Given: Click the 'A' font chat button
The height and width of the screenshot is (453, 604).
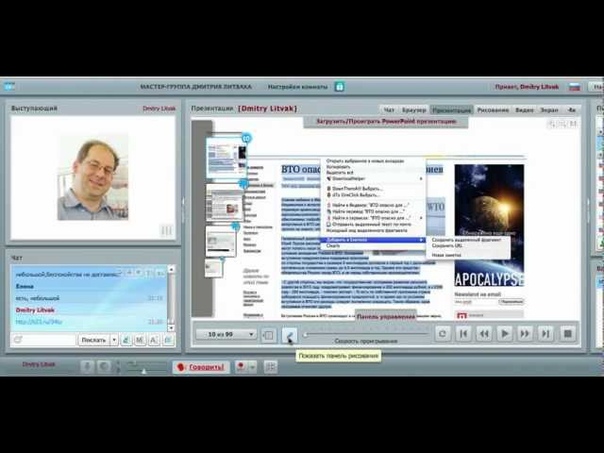Looking at the screenshot, I should (154, 340).
